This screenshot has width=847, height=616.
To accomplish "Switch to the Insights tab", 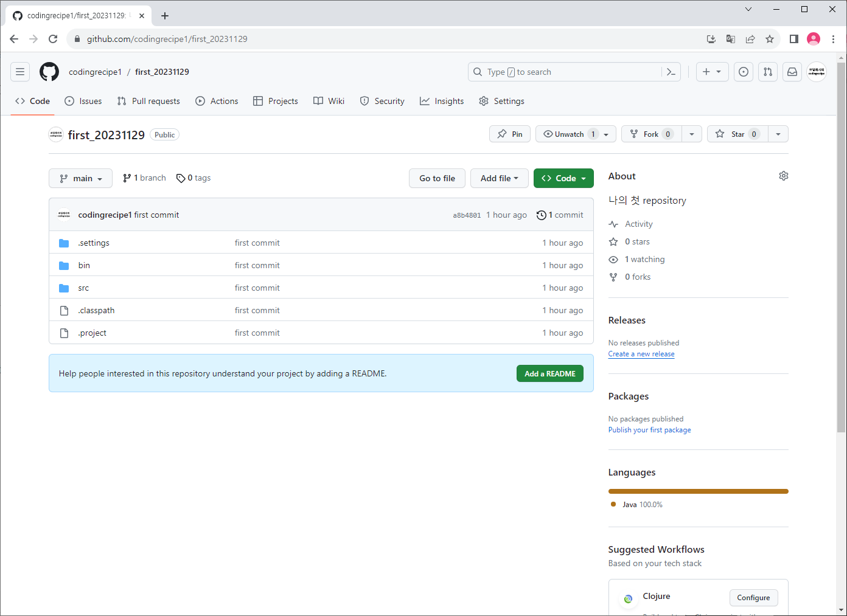I will point(442,101).
